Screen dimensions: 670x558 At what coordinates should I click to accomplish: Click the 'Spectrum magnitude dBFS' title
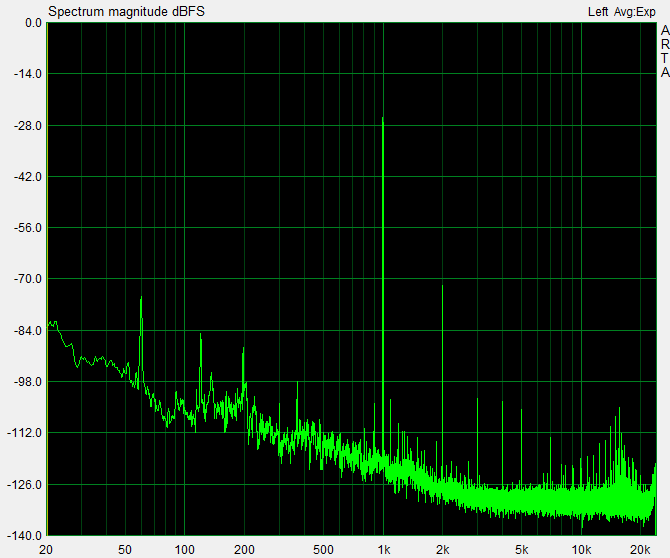(126, 12)
